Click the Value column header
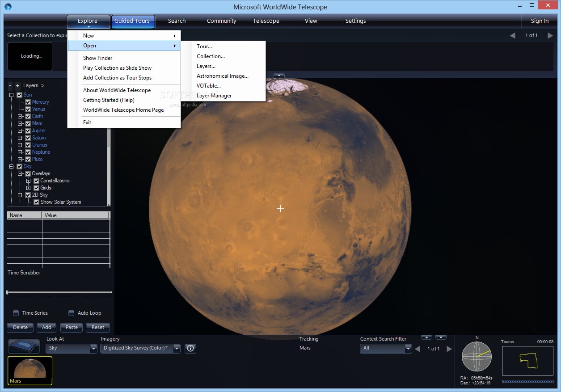Screen dimensions: 561x392 [x=76, y=215]
